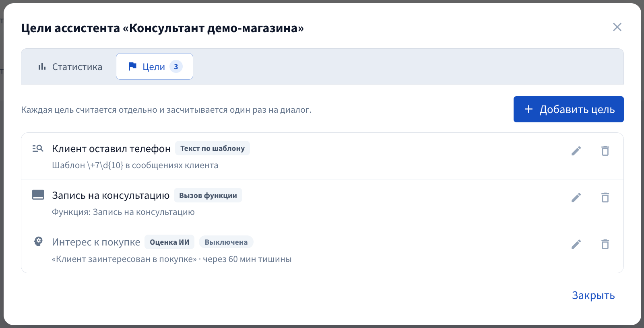Viewport: 644px width, 328px height.
Task: Click the description «Шаблон \+7\d{10} в сообщениях клиента»
Action: (x=135, y=165)
